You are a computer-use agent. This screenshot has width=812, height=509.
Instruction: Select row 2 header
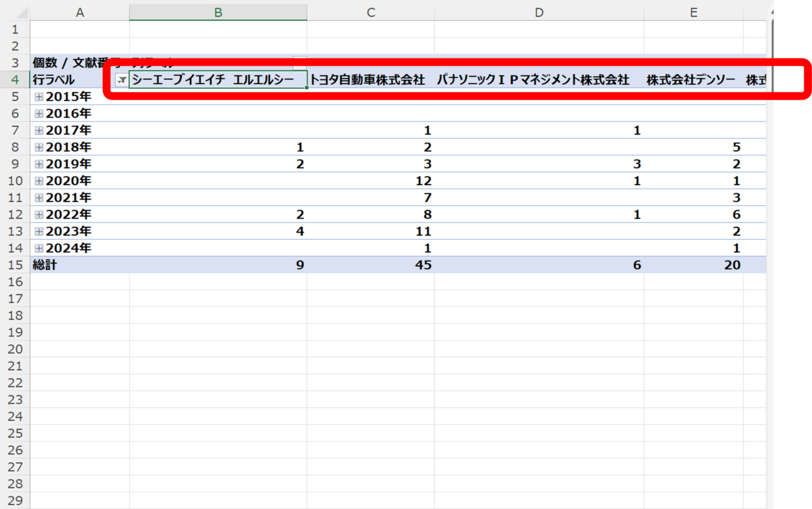pos(15,46)
